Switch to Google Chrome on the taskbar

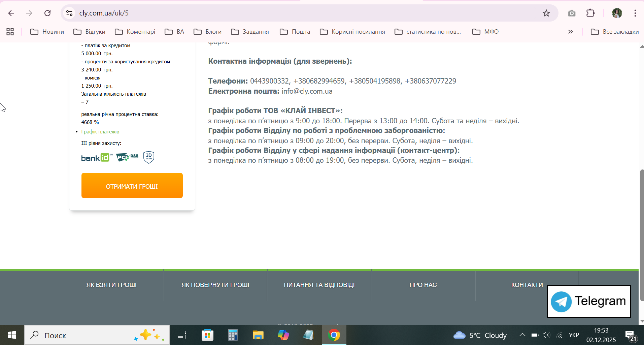[334, 335]
